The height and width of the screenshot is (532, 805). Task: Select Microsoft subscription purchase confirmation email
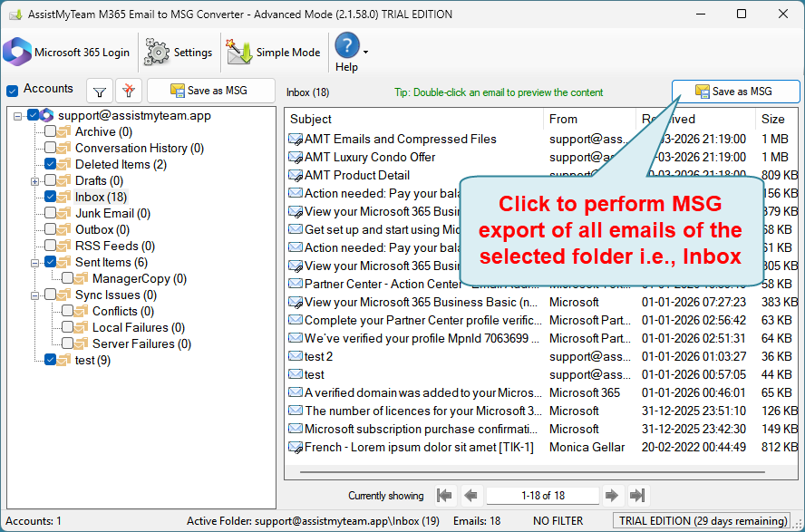(421, 429)
